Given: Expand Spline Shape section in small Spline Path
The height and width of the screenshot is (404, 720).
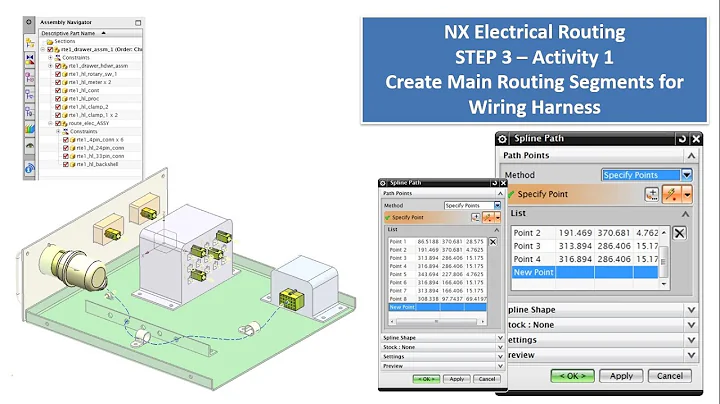Looking at the screenshot, I should click(x=500, y=338).
